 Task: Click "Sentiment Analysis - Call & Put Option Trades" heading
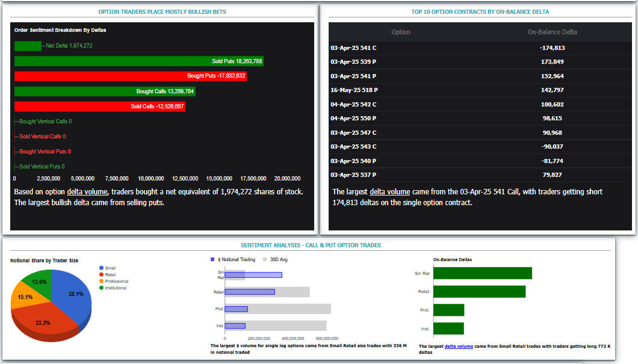(311, 245)
